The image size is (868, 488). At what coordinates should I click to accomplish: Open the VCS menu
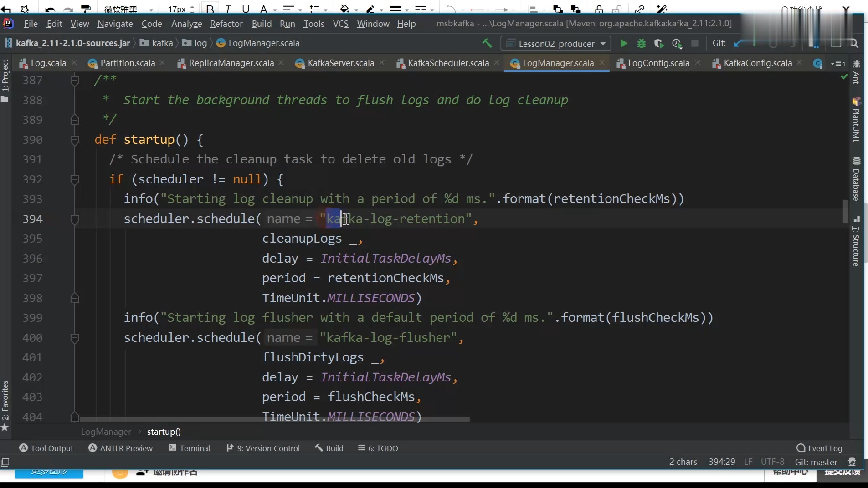coord(340,24)
